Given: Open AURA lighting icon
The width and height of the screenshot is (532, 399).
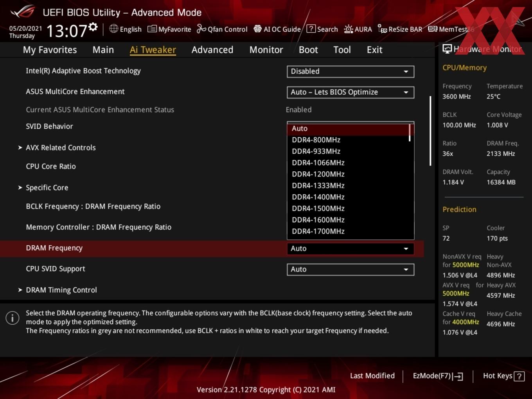Looking at the screenshot, I should [348, 29].
